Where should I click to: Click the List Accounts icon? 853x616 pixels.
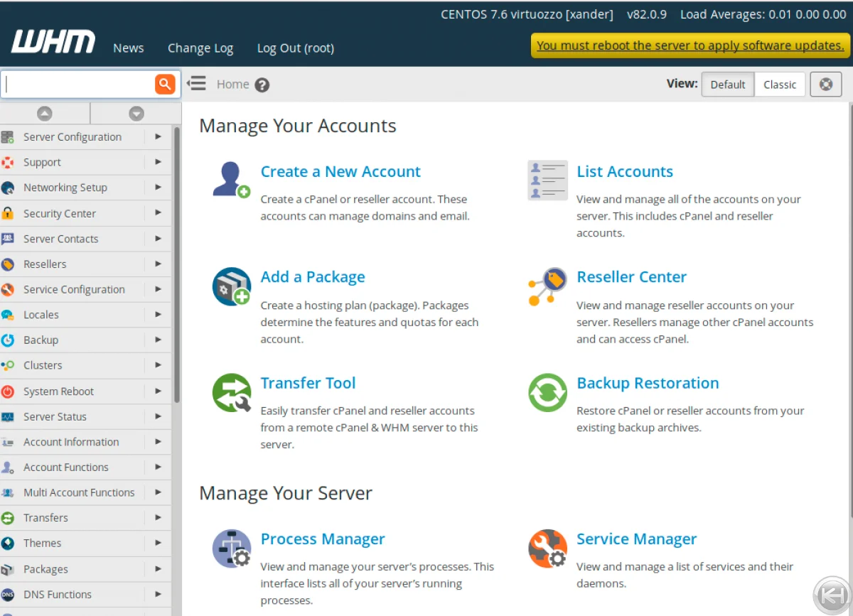click(547, 180)
